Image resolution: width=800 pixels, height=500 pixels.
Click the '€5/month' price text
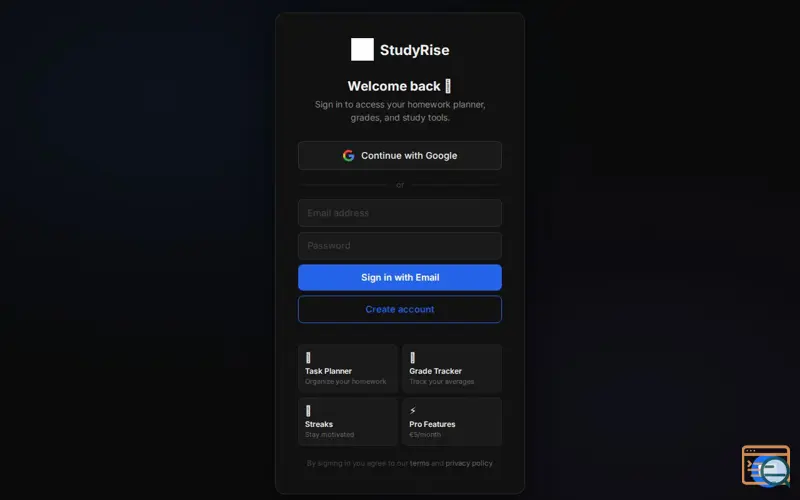coord(425,435)
